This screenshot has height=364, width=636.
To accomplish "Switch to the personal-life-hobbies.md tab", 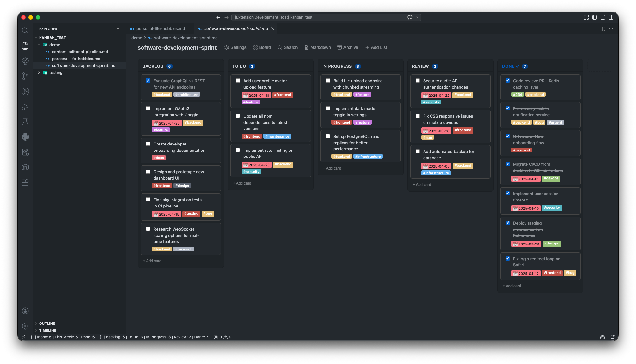I will click(161, 28).
